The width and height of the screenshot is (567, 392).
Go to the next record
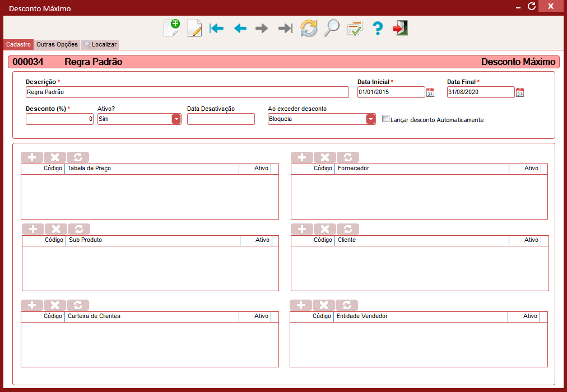262,28
